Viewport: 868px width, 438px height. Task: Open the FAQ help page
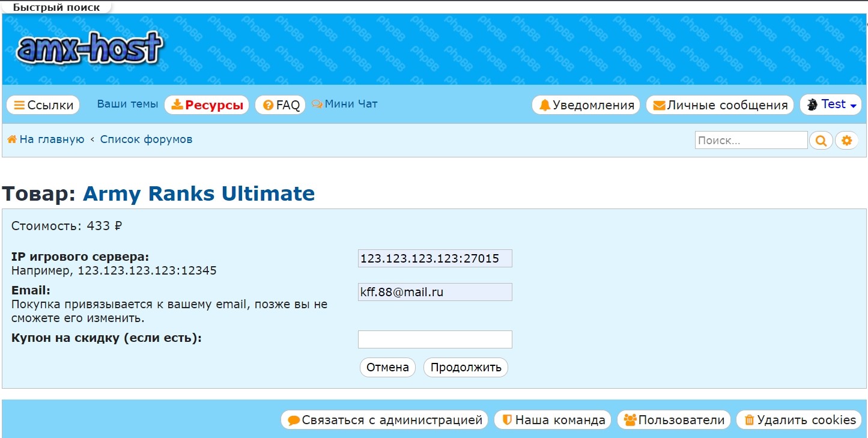tap(281, 105)
